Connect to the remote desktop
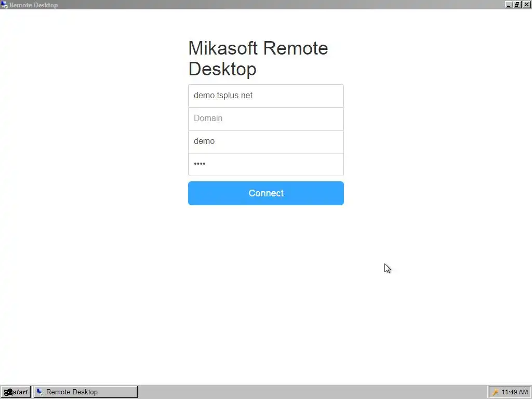532x399 pixels. click(x=265, y=193)
